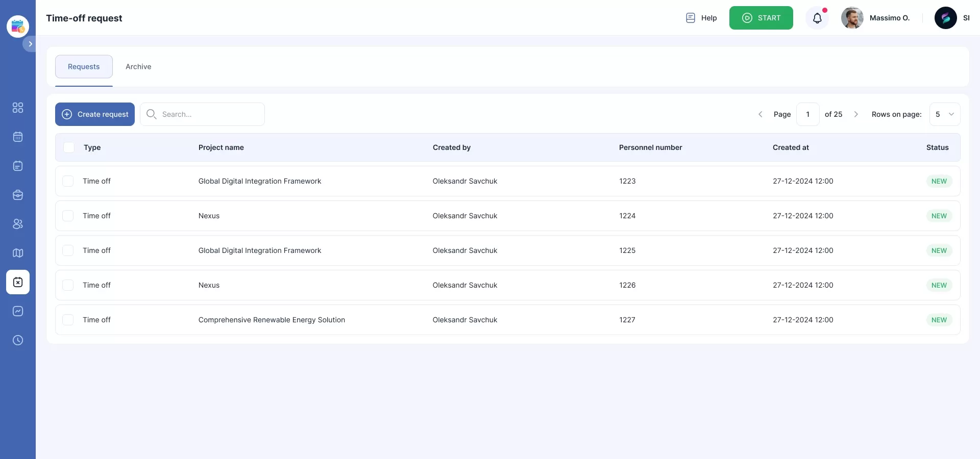Screen dimensions: 980x459
Task: Click the Search input field
Action: (209, 114)
